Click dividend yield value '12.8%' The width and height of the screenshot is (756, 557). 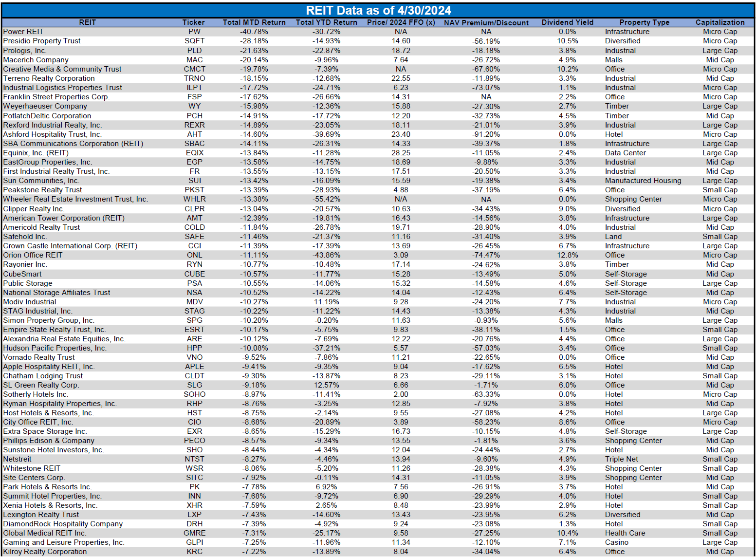[568, 255]
